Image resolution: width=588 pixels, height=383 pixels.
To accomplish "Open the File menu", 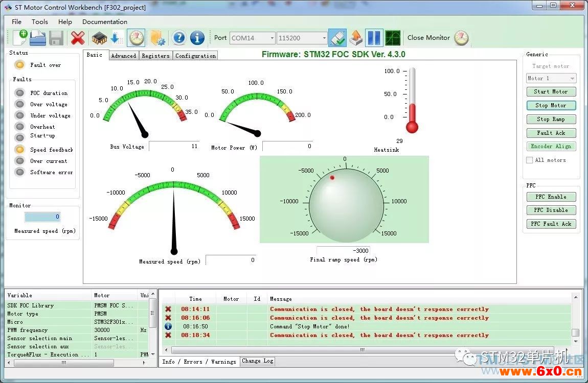I will click(16, 22).
